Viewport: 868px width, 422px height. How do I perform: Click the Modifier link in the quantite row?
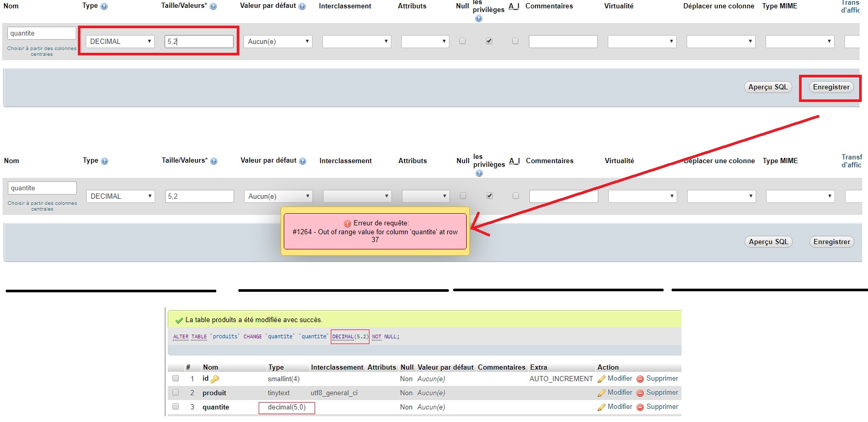(x=620, y=407)
